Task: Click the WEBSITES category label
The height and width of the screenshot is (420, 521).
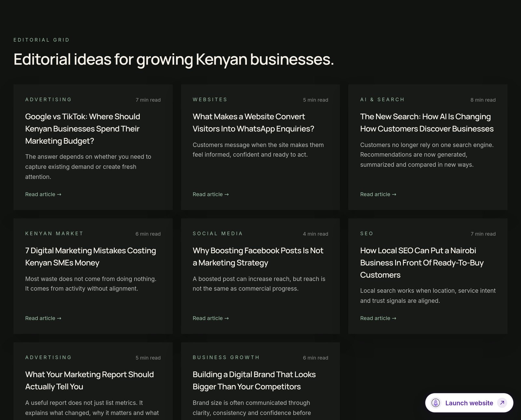Action: [x=210, y=100]
